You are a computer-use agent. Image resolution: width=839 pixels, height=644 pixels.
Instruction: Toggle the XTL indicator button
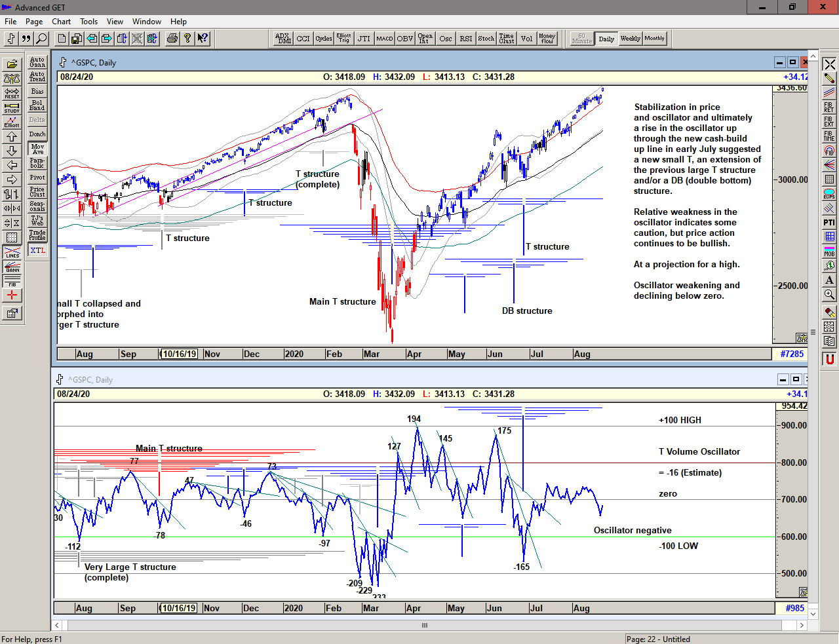click(37, 250)
